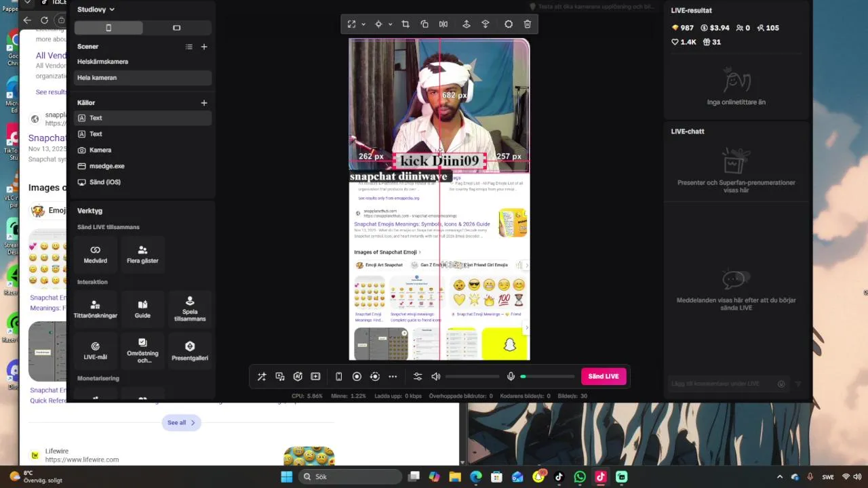Expand the resize options dropdown arrow
Image resolution: width=868 pixels, height=488 pixels.
point(363,24)
